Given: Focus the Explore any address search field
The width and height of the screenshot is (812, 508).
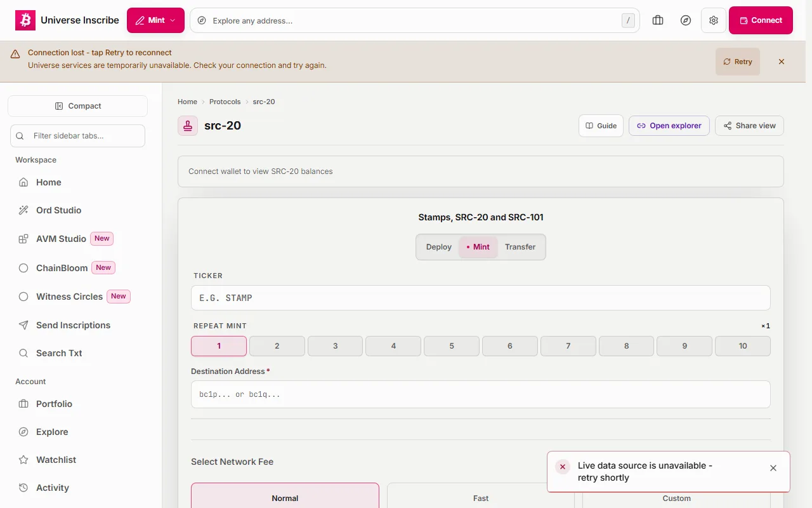Looking at the screenshot, I should tap(415, 20).
